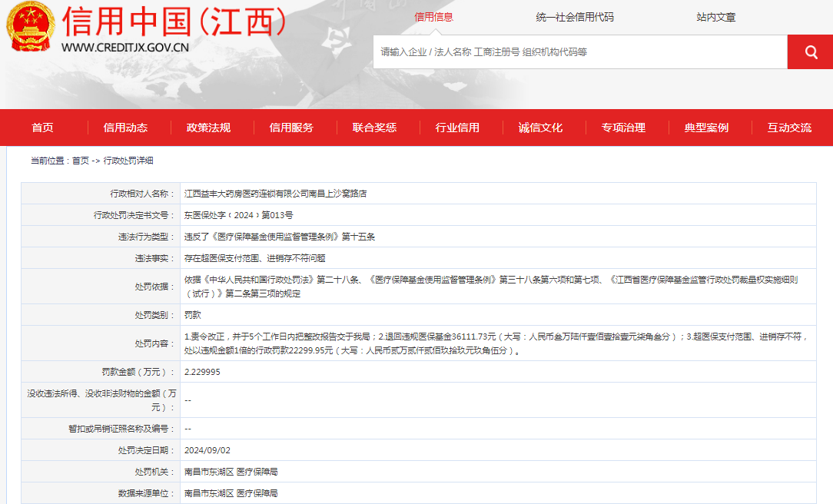Open the 典型案例 navigation item

pos(706,128)
